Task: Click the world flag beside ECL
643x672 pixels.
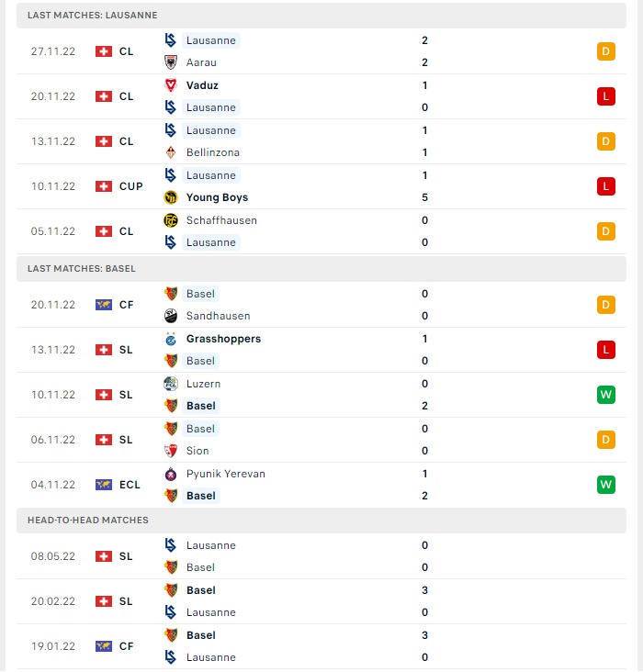Action: tap(104, 485)
